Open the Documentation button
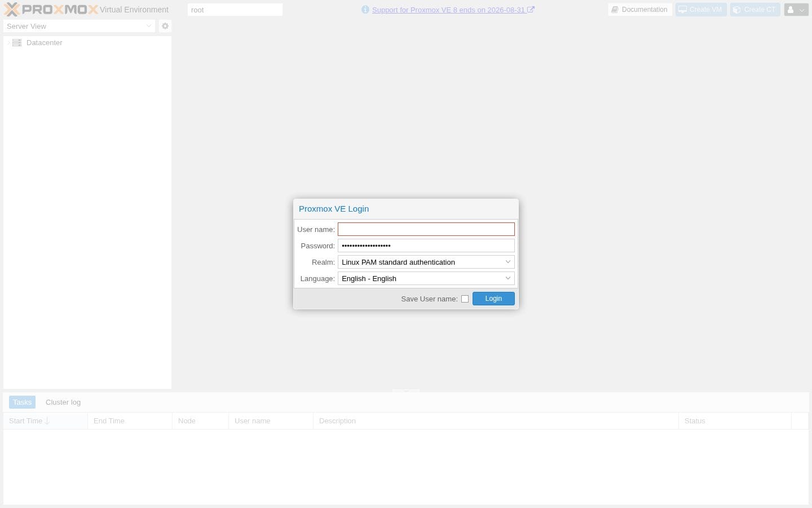The width and height of the screenshot is (812, 508). tap(640, 10)
